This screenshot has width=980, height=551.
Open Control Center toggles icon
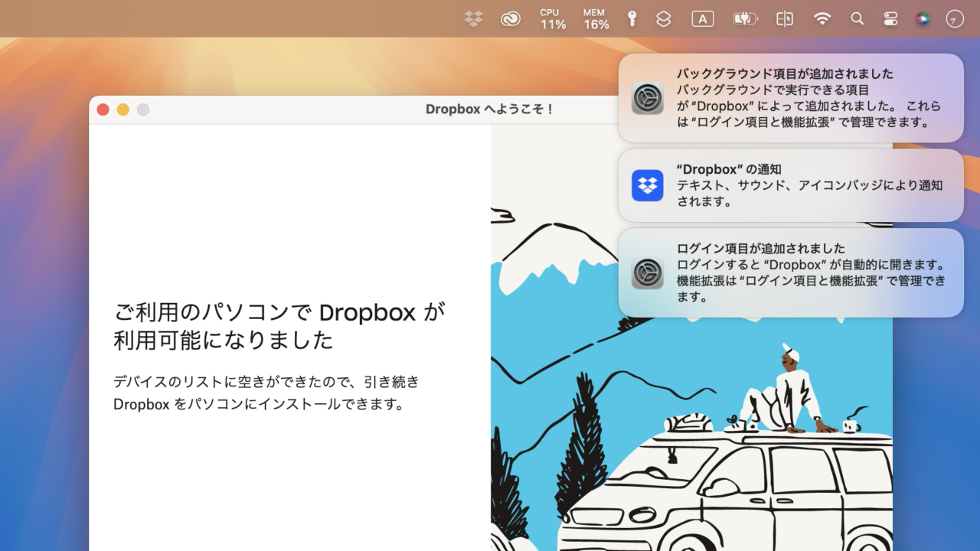click(890, 19)
